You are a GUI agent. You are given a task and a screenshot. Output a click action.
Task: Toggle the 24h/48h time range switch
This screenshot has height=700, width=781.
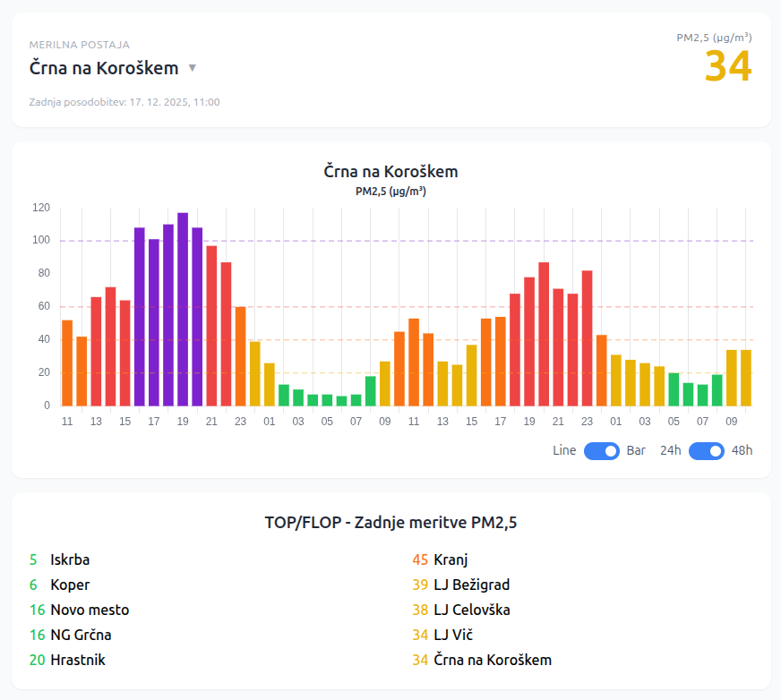[x=707, y=451]
